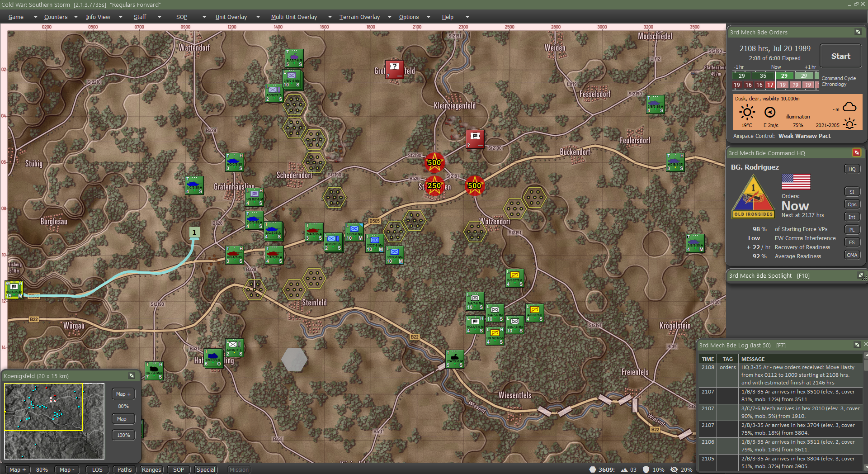Select the yellow-highlighted HQ unit at path start
The width and height of the screenshot is (868, 474).
tap(14, 289)
